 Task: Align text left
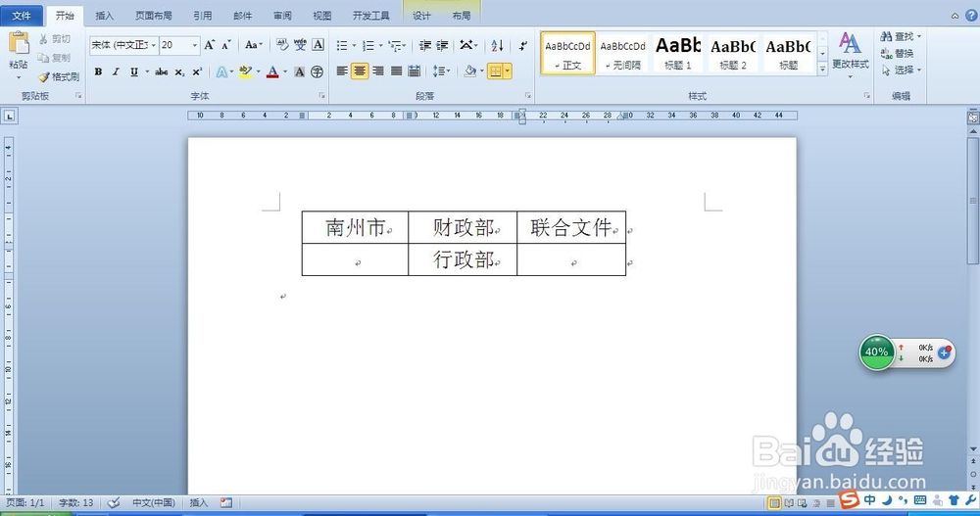point(342,71)
